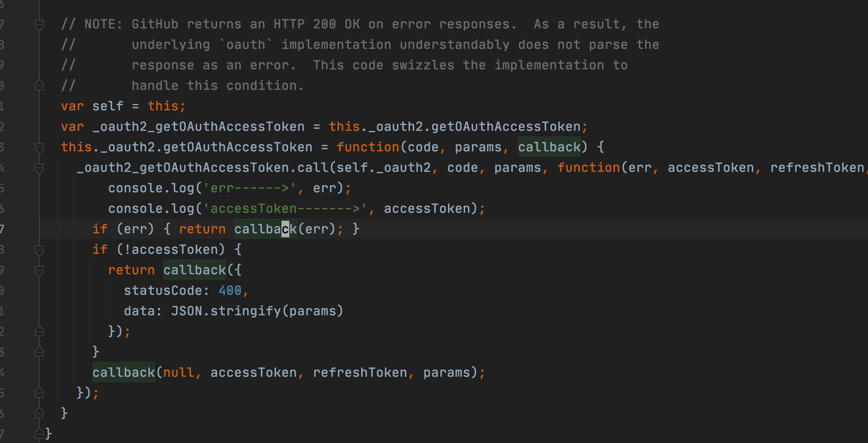Viewport: 868px width, 443px height.
Task: Click fold end marker beside '});' closing the call
Action: click(x=39, y=393)
